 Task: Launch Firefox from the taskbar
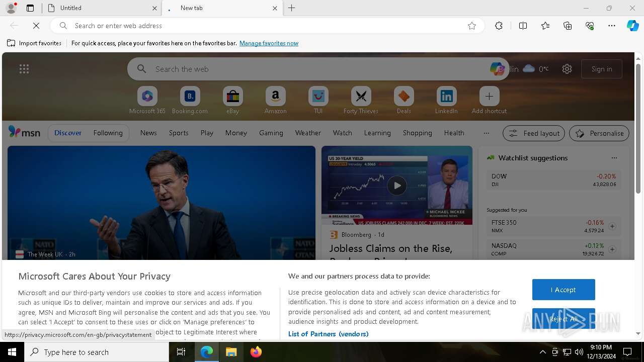pos(256,352)
